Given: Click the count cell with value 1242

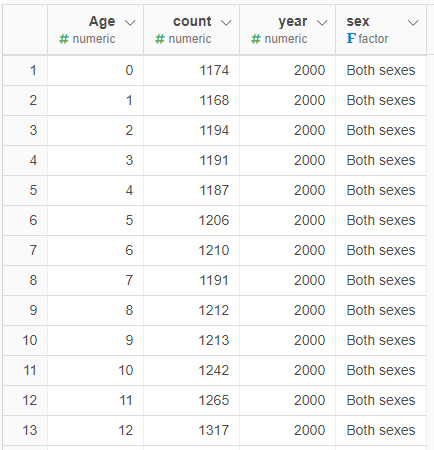Looking at the screenshot, I should [x=192, y=370].
